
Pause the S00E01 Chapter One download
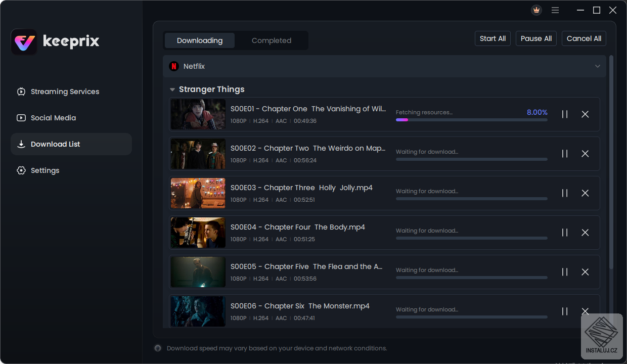(565, 114)
